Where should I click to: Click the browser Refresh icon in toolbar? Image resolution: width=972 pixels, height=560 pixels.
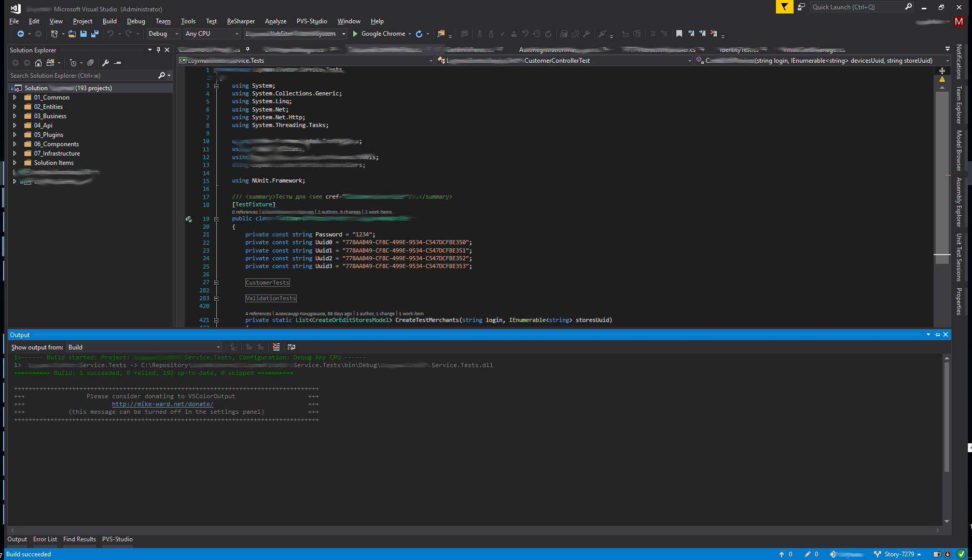[x=419, y=34]
